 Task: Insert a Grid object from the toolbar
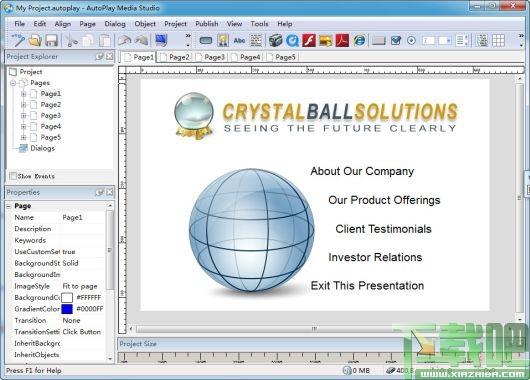coord(498,41)
